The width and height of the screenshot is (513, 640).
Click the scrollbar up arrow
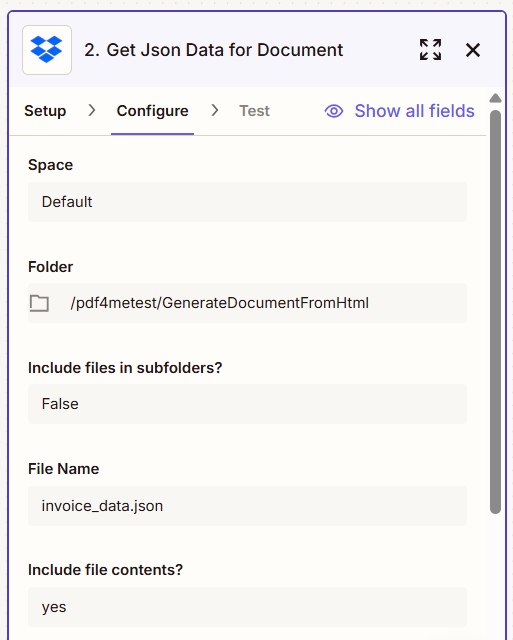click(x=495, y=98)
